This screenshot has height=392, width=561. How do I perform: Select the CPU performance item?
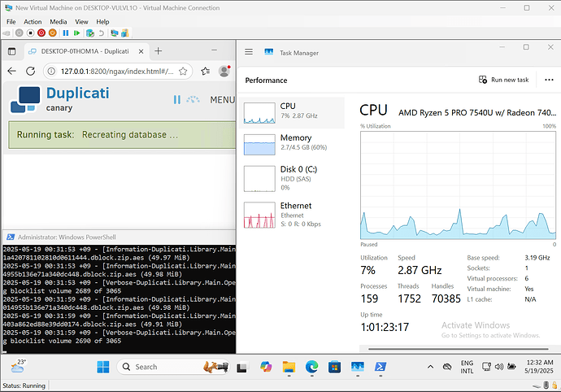point(292,112)
